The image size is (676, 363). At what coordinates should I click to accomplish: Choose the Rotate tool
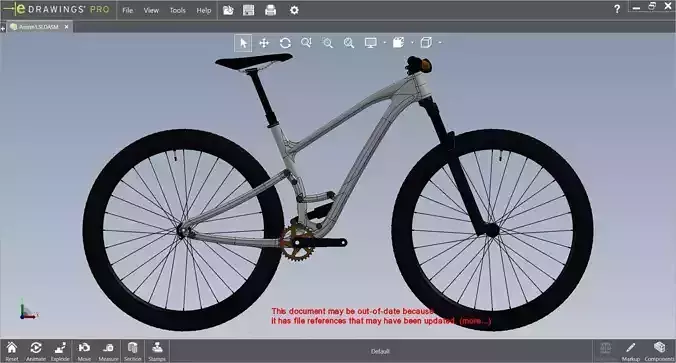[x=285, y=43]
